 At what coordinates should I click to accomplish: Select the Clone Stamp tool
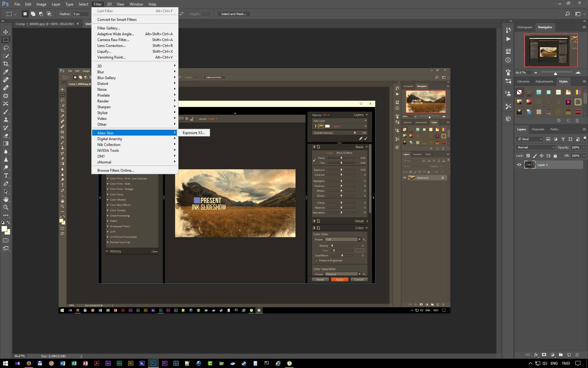6,120
